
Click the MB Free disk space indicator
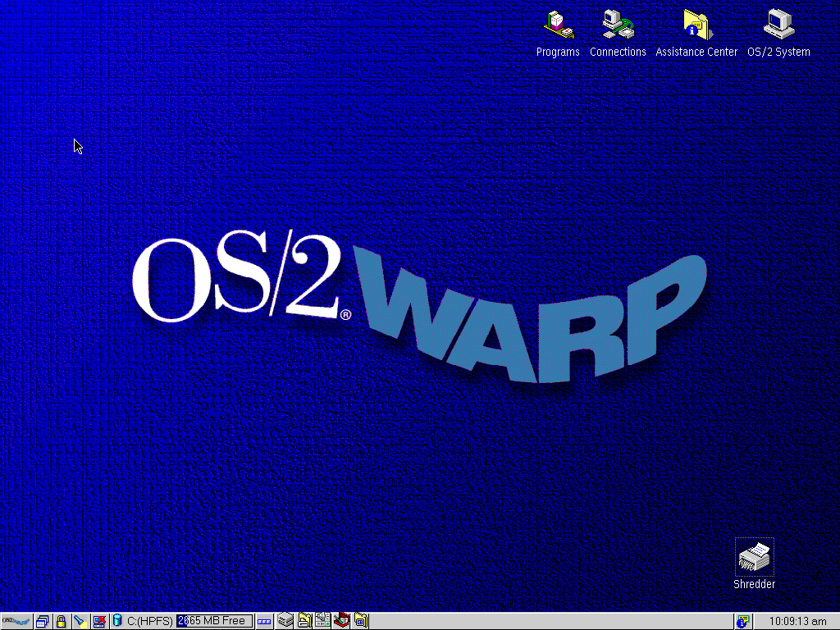[x=215, y=621]
